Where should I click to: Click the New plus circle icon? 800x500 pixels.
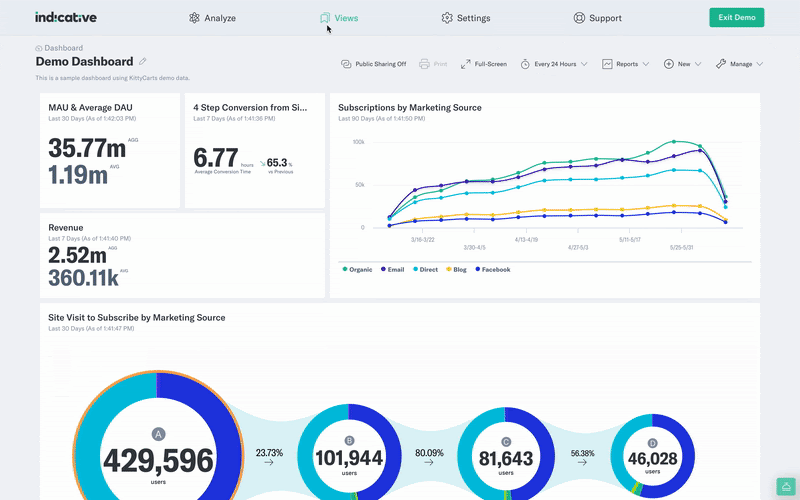(668, 64)
